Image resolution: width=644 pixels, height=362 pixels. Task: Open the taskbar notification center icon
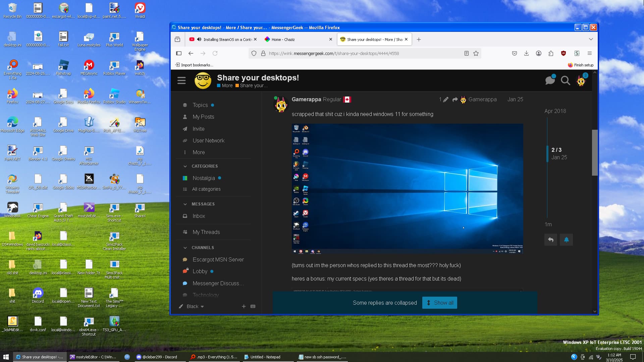(x=633, y=357)
